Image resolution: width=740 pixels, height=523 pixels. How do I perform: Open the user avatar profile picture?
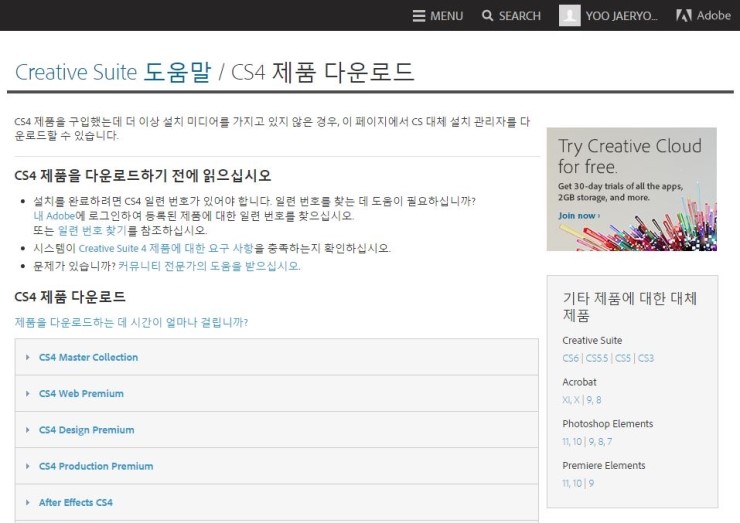(570, 15)
